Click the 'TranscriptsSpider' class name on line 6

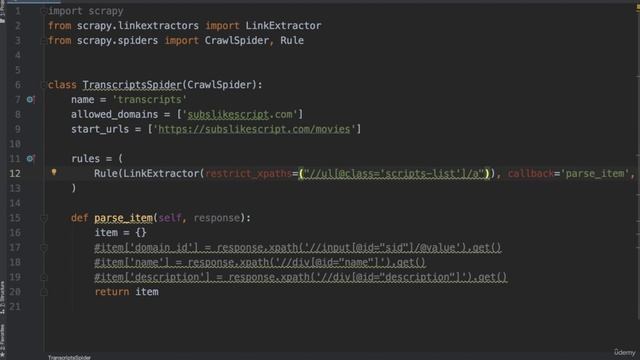(132, 85)
